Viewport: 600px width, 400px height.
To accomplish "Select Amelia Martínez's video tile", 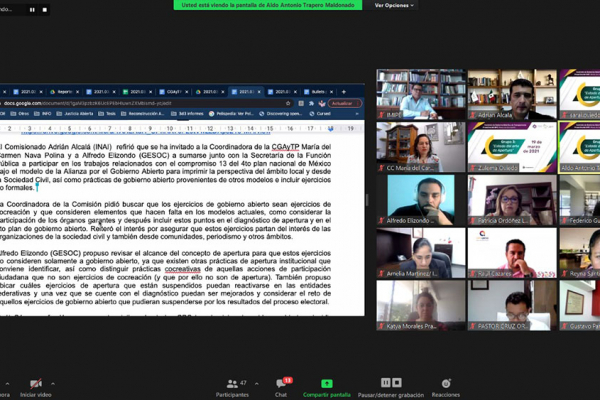I will pyautogui.click(x=421, y=253).
